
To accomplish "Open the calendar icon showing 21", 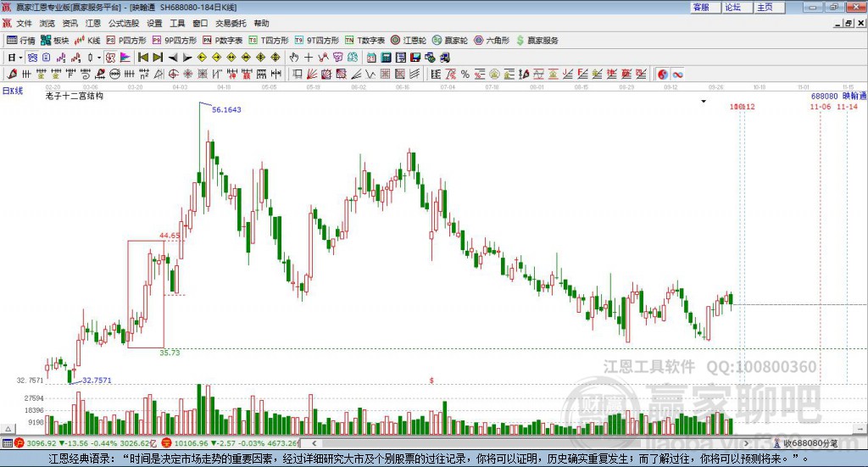I will (x=371, y=58).
